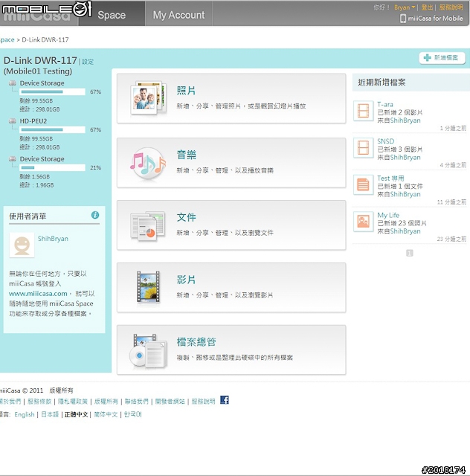Screen dimensions: 470x476
Task: Add a new file with 新增檔案 button
Action: click(x=442, y=58)
